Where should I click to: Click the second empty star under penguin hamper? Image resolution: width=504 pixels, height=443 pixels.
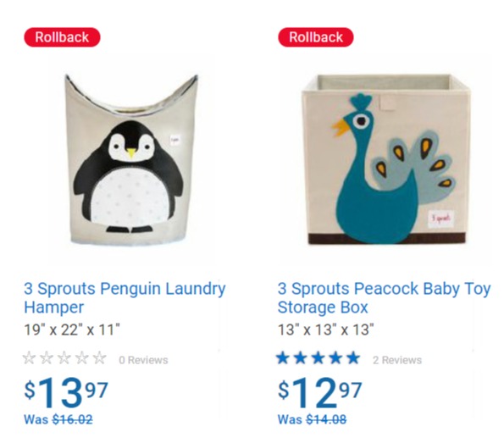(x=47, y=357)
